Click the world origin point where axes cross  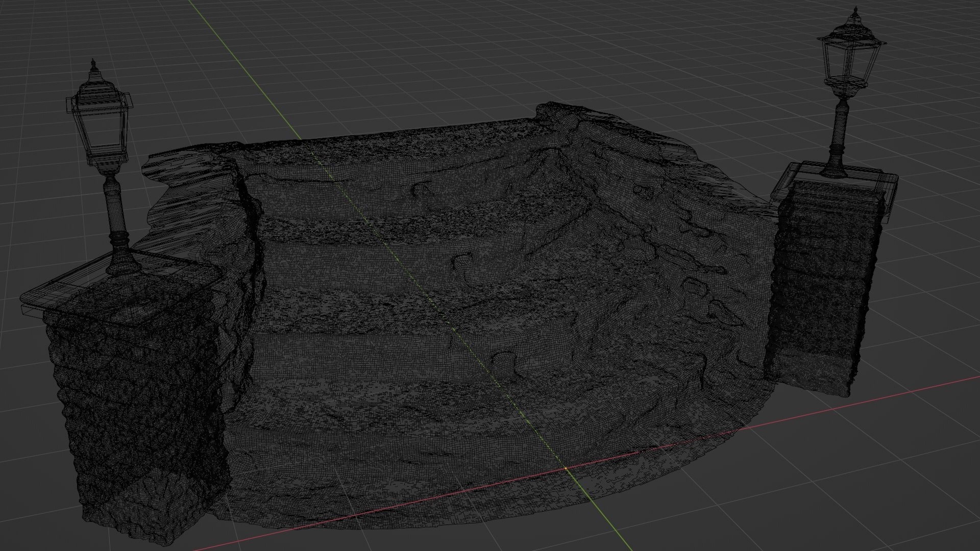click(566, 468)
